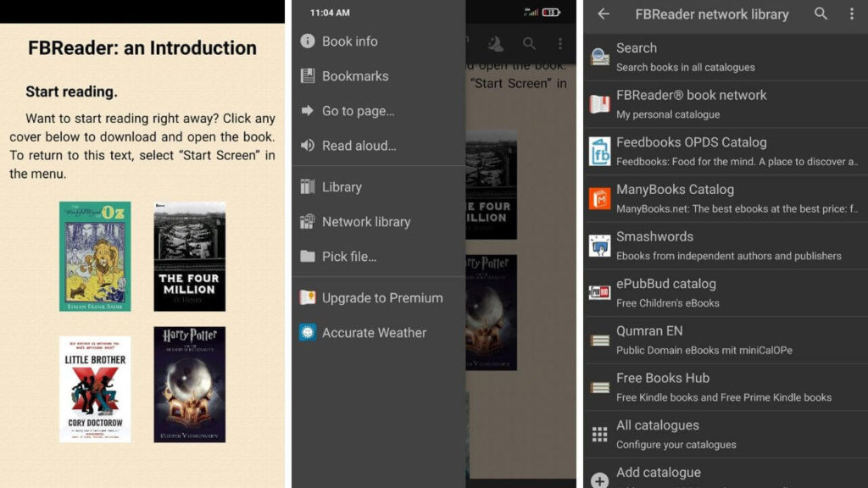Viewport: 868px width, 488px height.
Task: Open the overflow menu in network library
Action: tap(850, 14)
